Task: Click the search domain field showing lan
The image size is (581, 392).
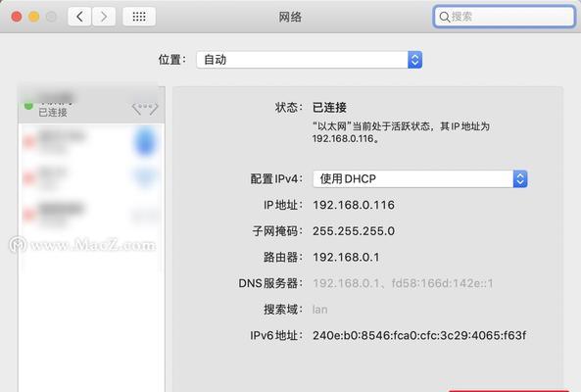Action: [x=319, y=310]
